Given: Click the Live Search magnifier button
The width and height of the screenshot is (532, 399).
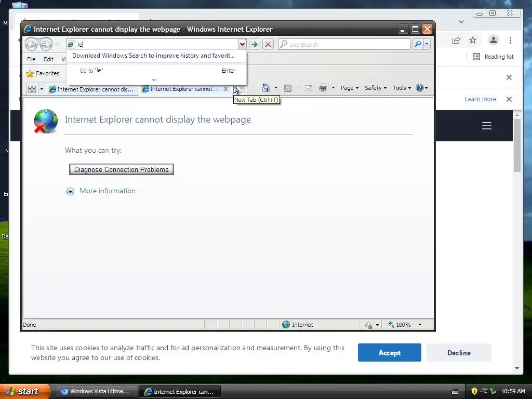Looking at the screenshot, I should click(418, 44).
